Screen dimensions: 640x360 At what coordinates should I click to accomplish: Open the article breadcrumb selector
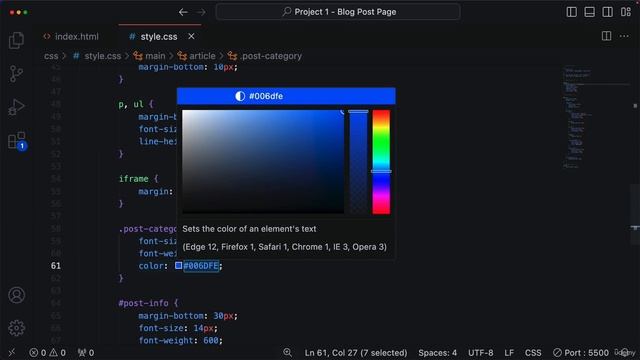pyautogui.click(x=197, y=56)
